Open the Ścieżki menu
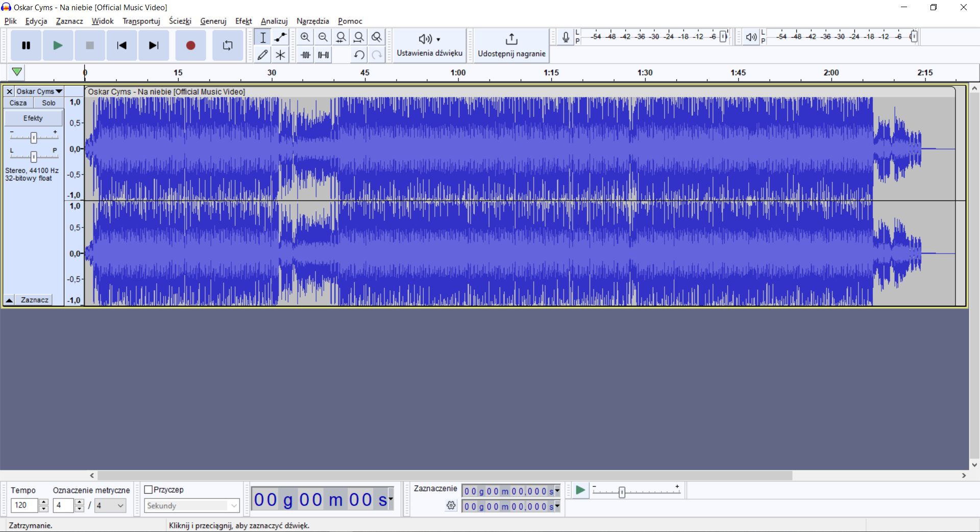This screenshot has height=532, width=980. click(180, 21)
